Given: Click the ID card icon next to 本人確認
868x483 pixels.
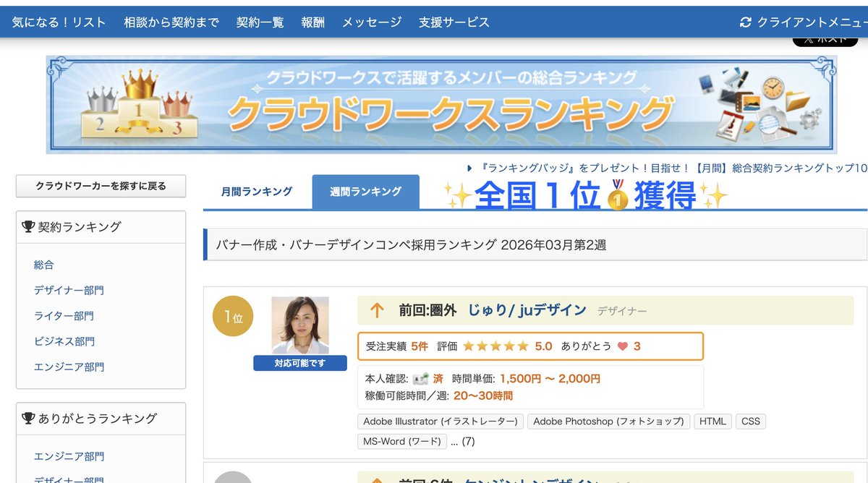Looking at the screenshot, I should [420, 379].
